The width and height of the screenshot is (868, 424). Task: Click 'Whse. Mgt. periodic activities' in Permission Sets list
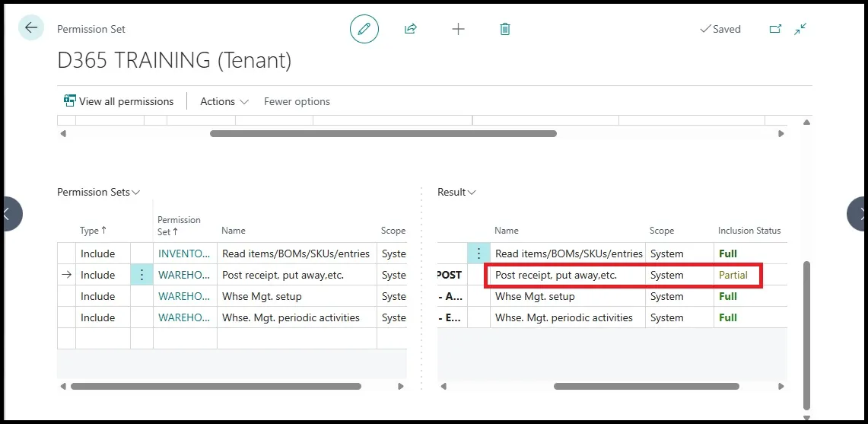click(x=291, y=317)
